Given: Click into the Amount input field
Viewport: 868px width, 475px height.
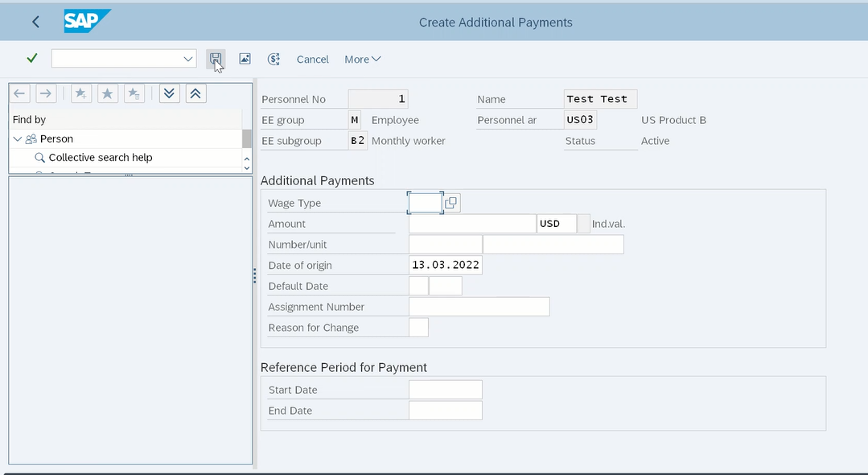Looking at the screenshot, I should pyautogui.click(x=471, y=223).
